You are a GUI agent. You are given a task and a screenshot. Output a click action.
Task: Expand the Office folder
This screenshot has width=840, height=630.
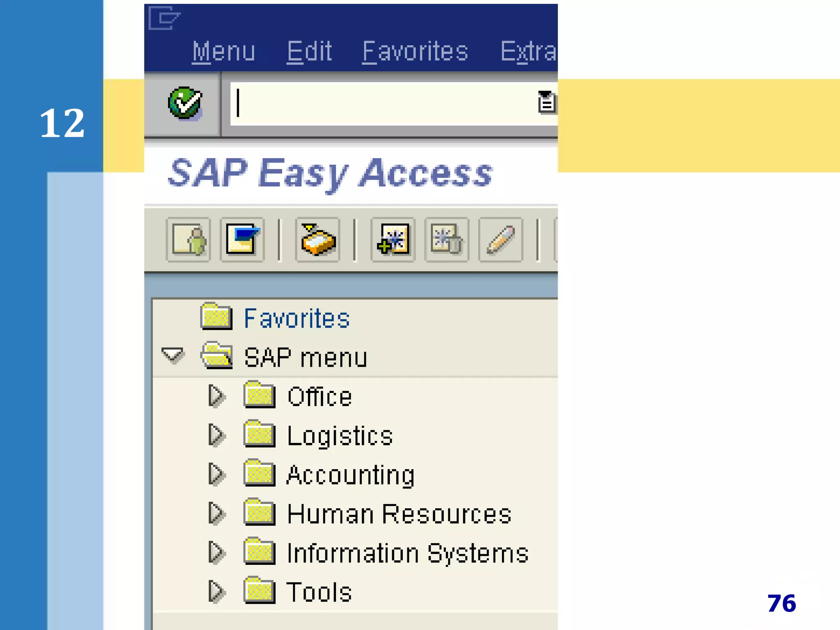click(216, 396)
